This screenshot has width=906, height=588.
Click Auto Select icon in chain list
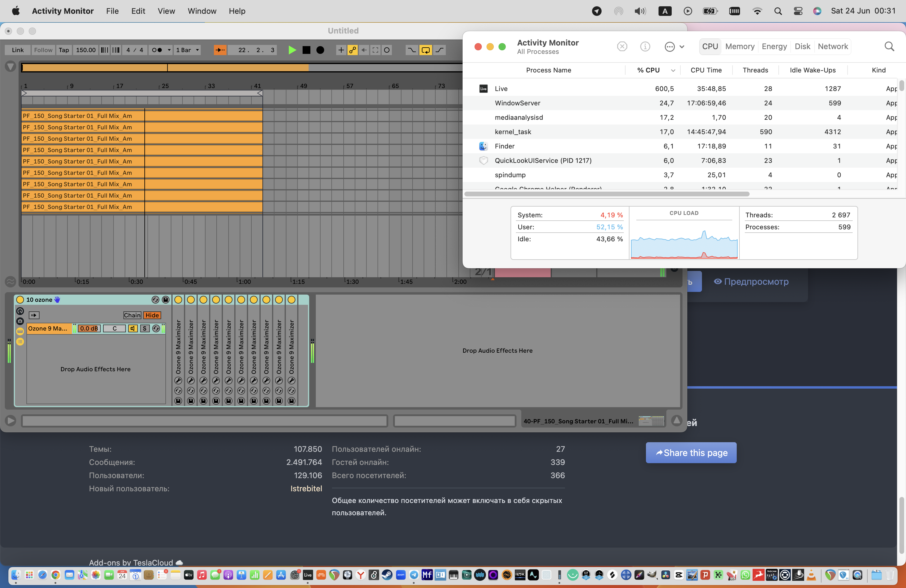pos(34,315)
